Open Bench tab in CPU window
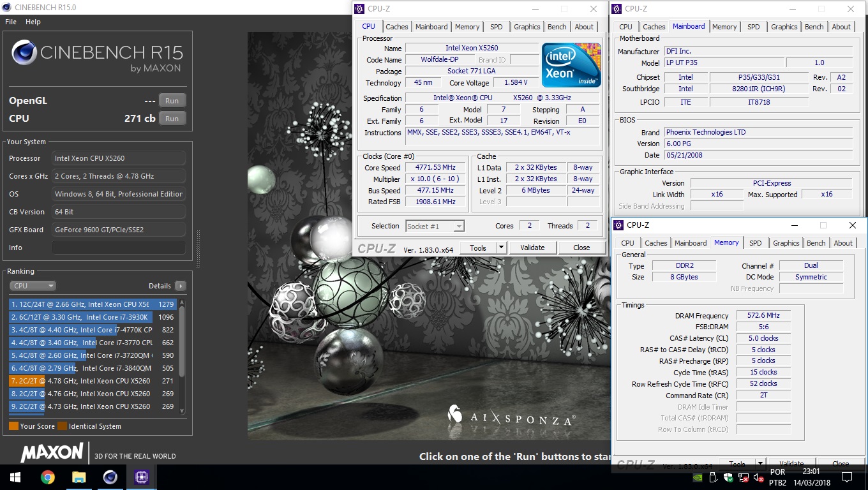Screen dimensions: 868x490 click(557, 27)
